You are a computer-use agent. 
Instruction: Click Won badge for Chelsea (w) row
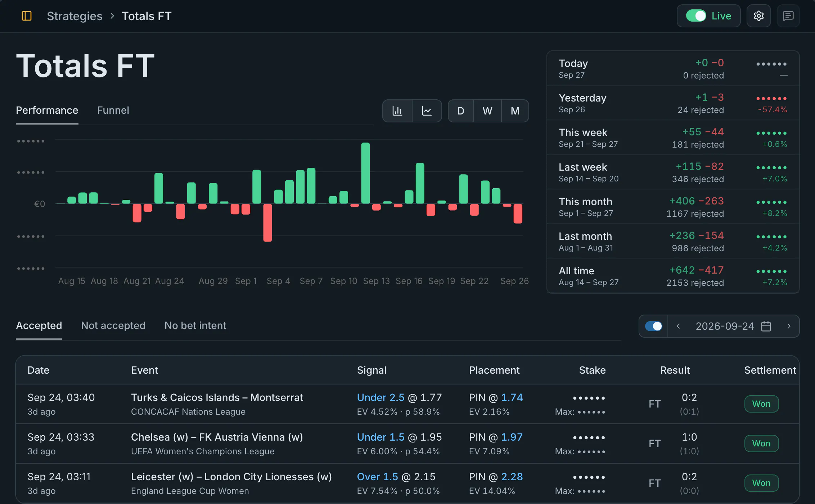[761, 444]
